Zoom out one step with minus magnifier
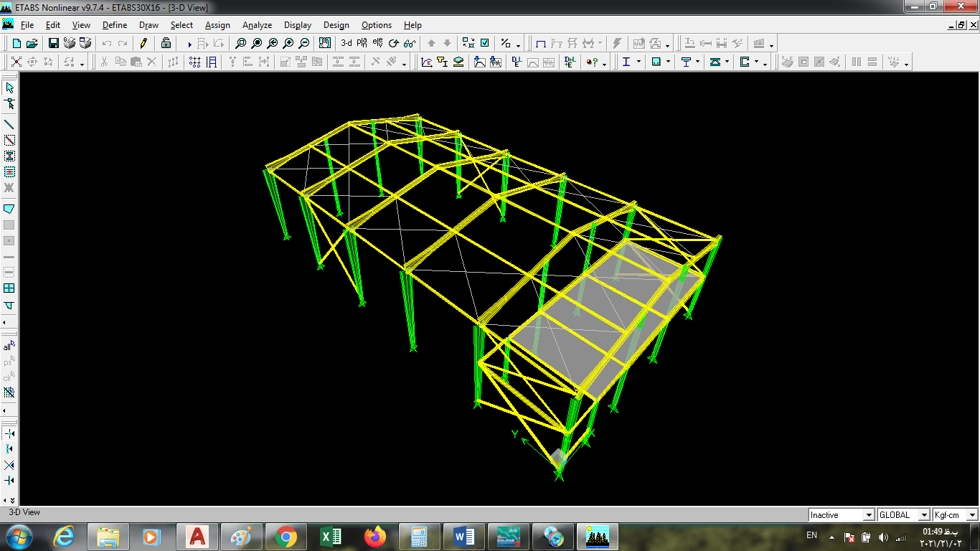 click(x=304, y=43)
